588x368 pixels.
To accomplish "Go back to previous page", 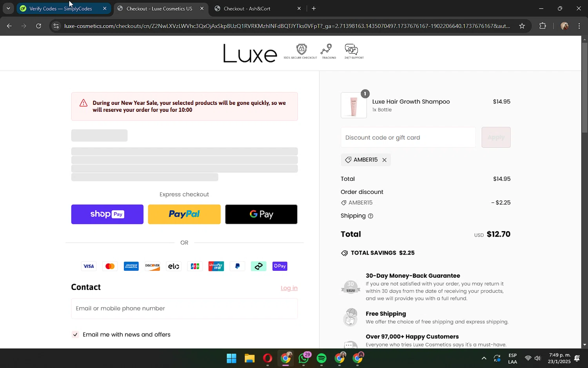I will tap(9, 26).
